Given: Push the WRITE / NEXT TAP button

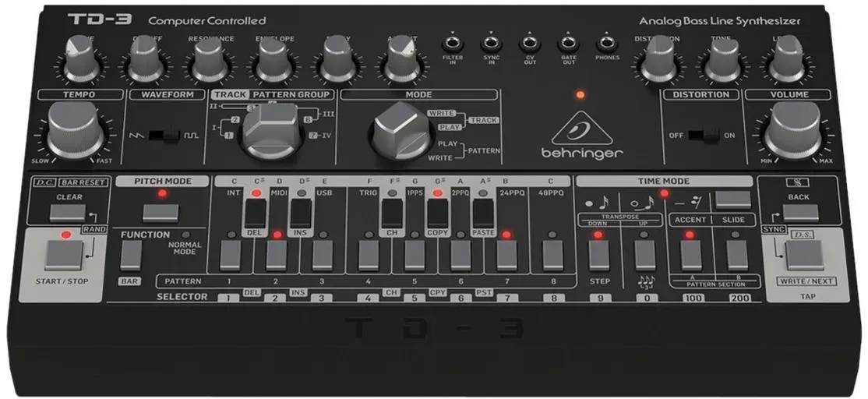Looking at the screenshot, I should click(x=804, y=255).
